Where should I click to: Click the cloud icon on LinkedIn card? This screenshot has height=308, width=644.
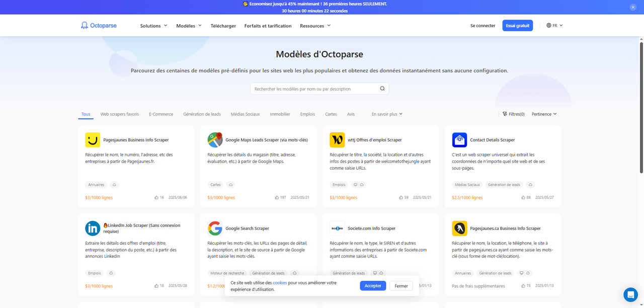[x=111, y=273]
